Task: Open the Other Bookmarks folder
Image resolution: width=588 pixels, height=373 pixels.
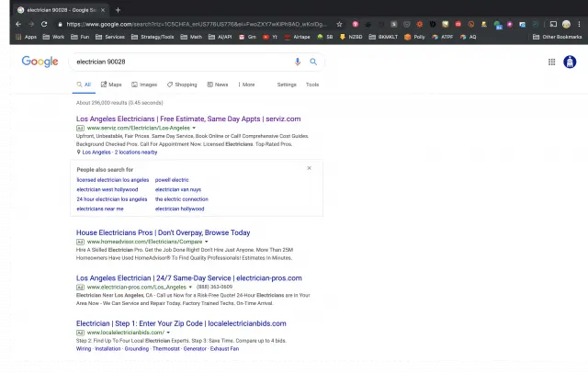Action: (x=558, y=37)
